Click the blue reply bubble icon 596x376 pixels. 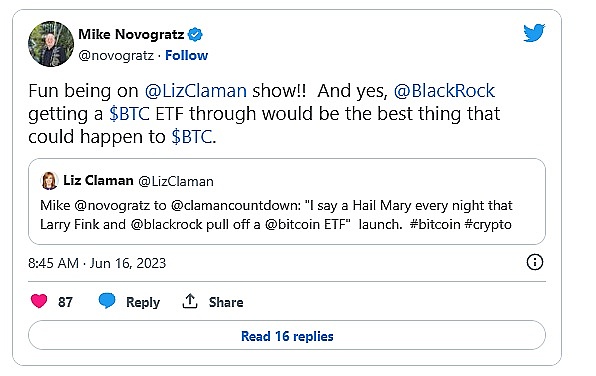pos(107,301)
